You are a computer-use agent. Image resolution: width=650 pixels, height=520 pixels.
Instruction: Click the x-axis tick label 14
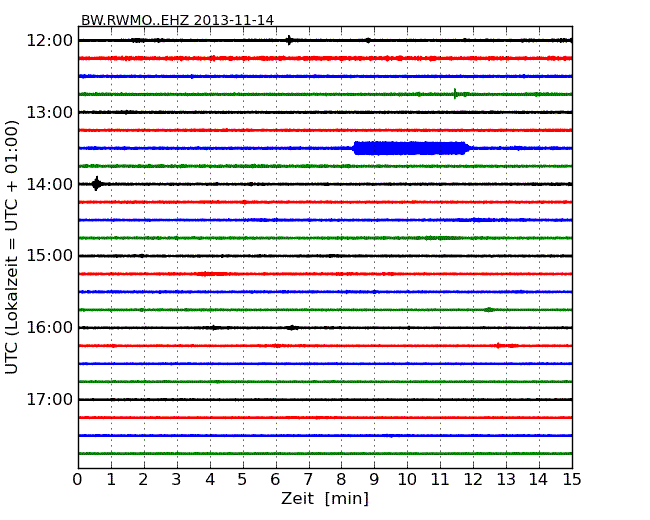pyautogui.click(x=539, y=480)
